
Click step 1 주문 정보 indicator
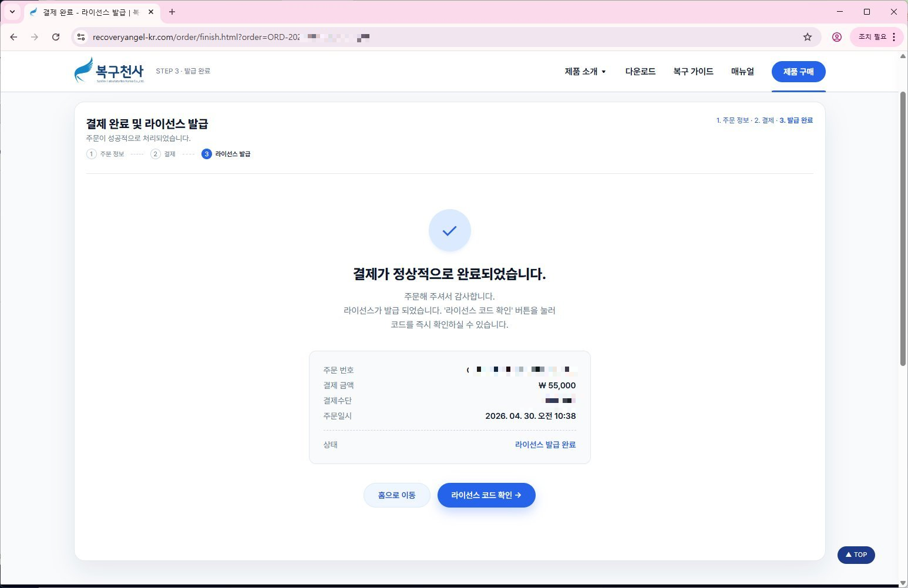tap(106, 154)
